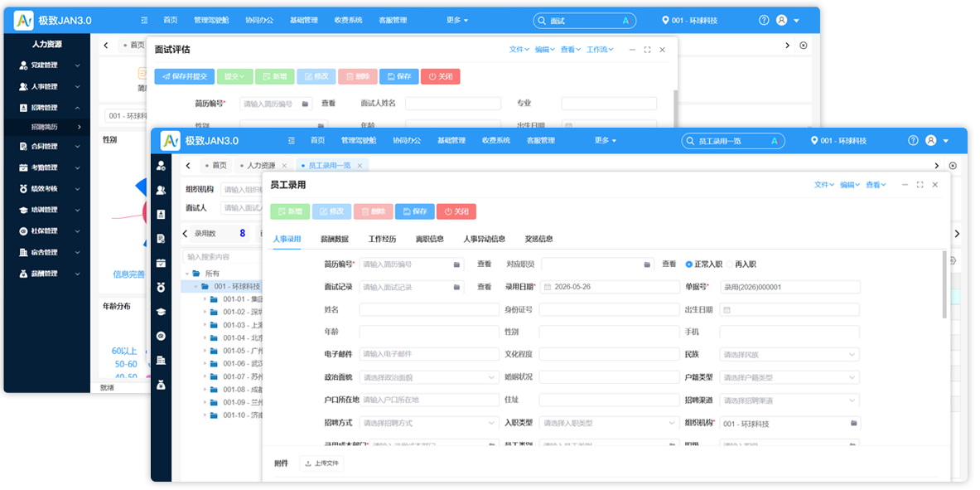Click 关闭 button in 面试评估 dialog

coord(441,76)
